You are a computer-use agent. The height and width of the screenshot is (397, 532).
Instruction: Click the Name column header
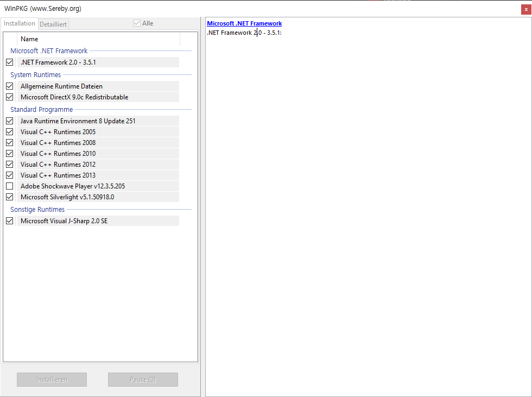pyautogui.click(x=98, y=39)
